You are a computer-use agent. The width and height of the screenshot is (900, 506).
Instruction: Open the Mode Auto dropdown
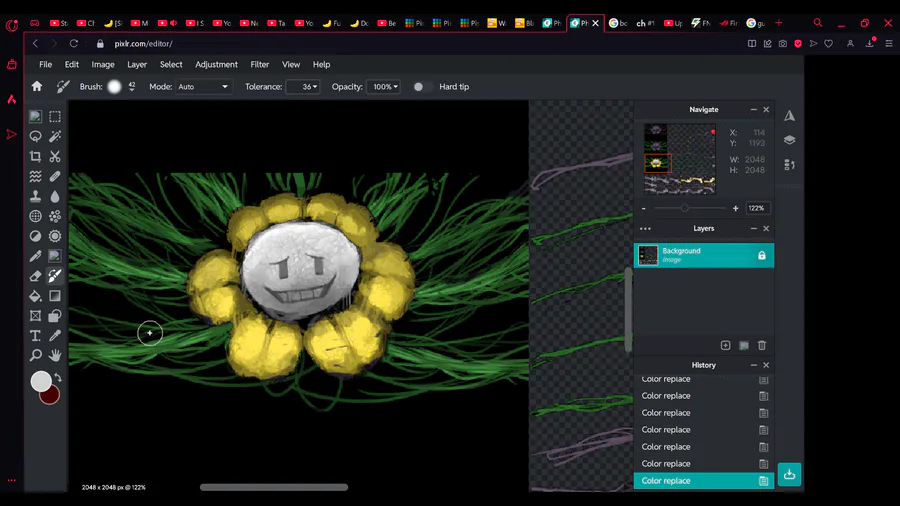point(203,87)
